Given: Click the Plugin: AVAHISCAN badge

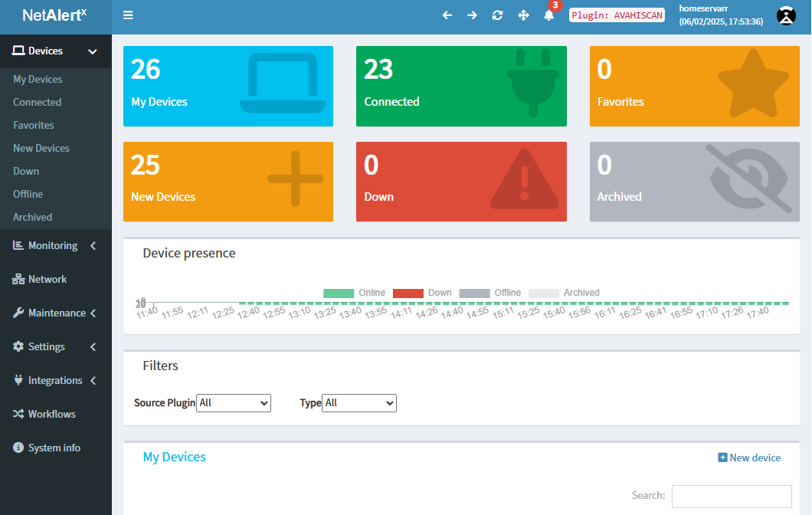Looking at the screenshot, I should point(617,15).
